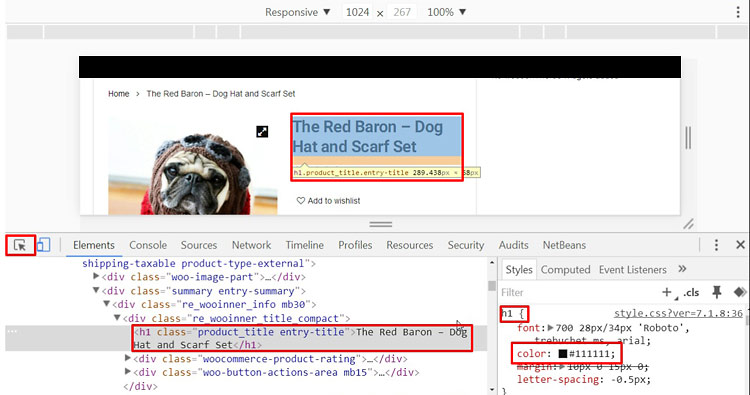Close the DevTools panel
The image size is (750, 395).
point(740,245)
